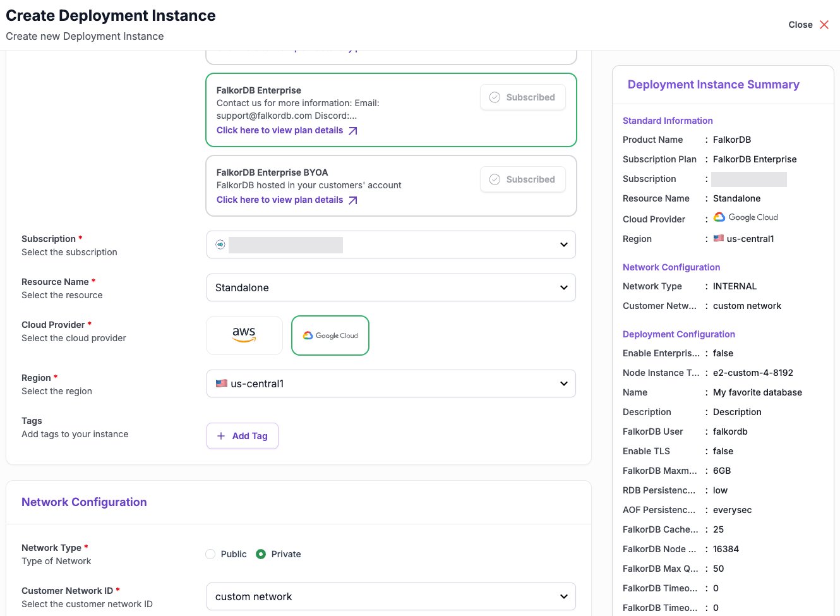
Task: Click the Deployment Instance Summary heading
Action: point(714,85)
